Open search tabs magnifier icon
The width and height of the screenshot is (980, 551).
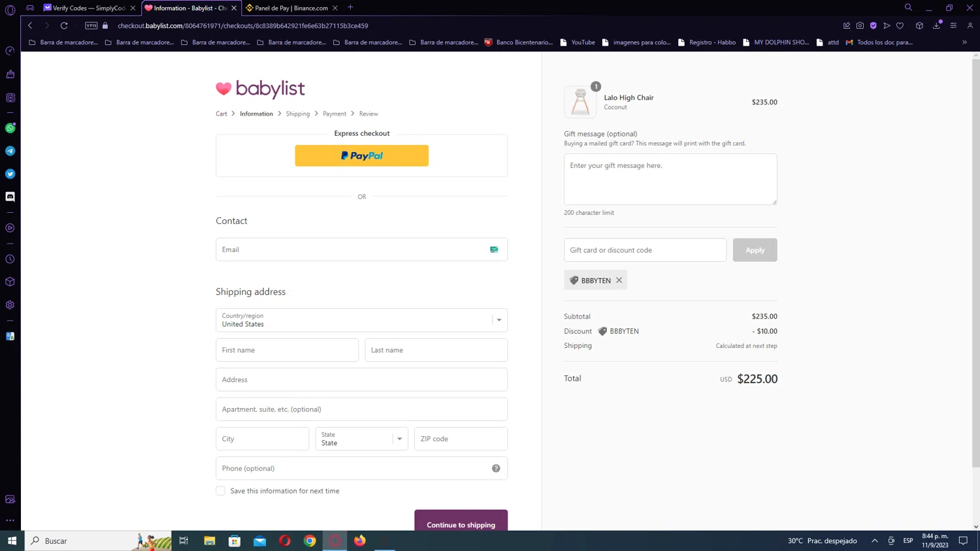[x=908, y=8]
